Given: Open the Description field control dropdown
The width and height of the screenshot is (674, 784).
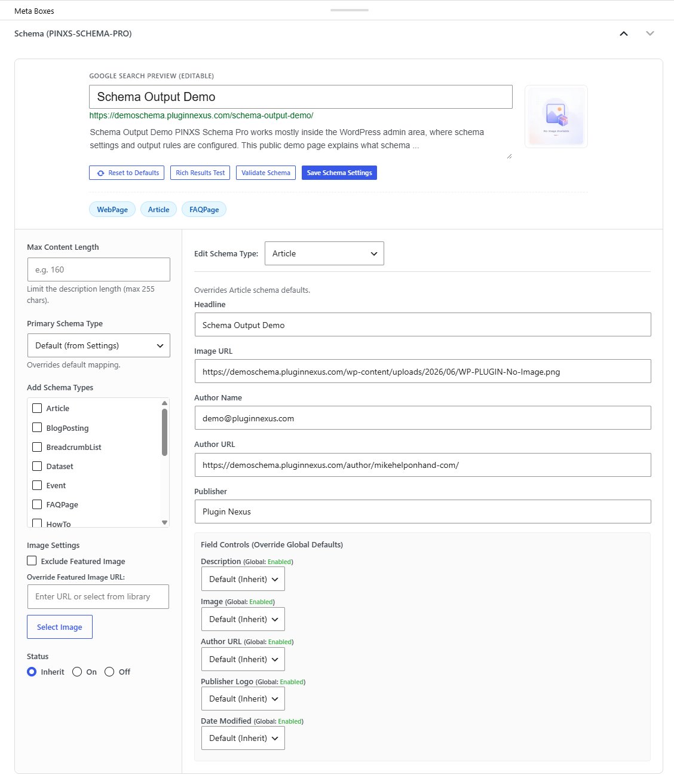Looking at the screenshot, I should tap(243, 579).
